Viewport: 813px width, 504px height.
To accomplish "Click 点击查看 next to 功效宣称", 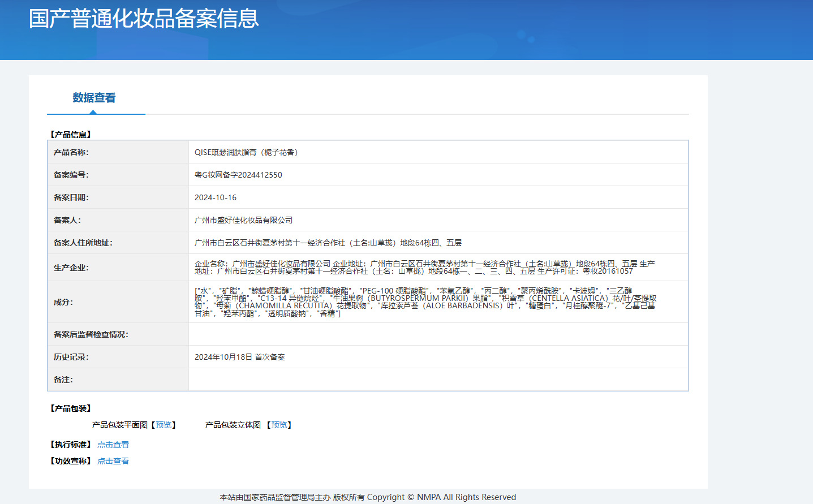I will 113,461.
